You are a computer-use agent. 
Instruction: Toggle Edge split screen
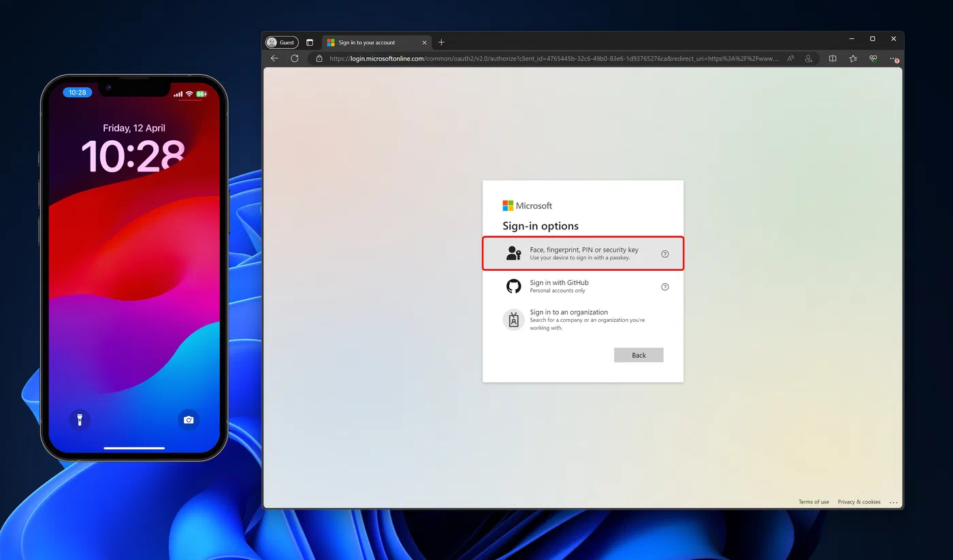833,59
